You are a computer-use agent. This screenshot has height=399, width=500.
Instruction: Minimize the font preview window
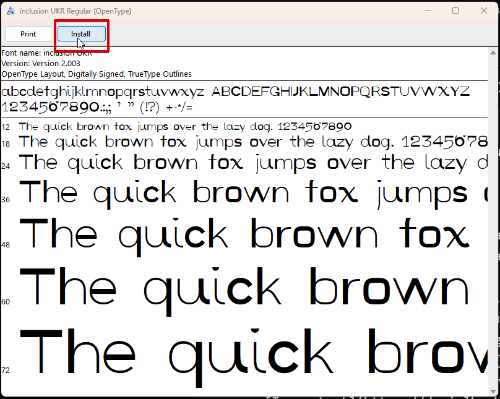click(x=428, y=11)
